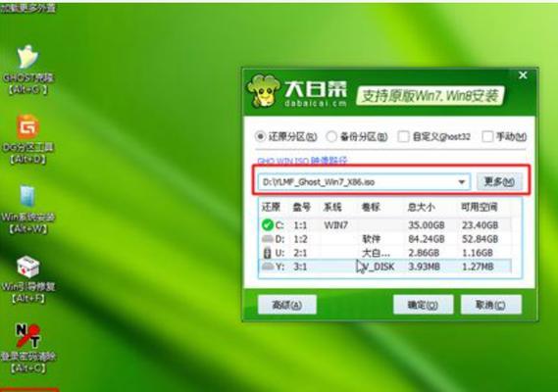Enable the custom Ghost32 checkbox

coord(403,136)
